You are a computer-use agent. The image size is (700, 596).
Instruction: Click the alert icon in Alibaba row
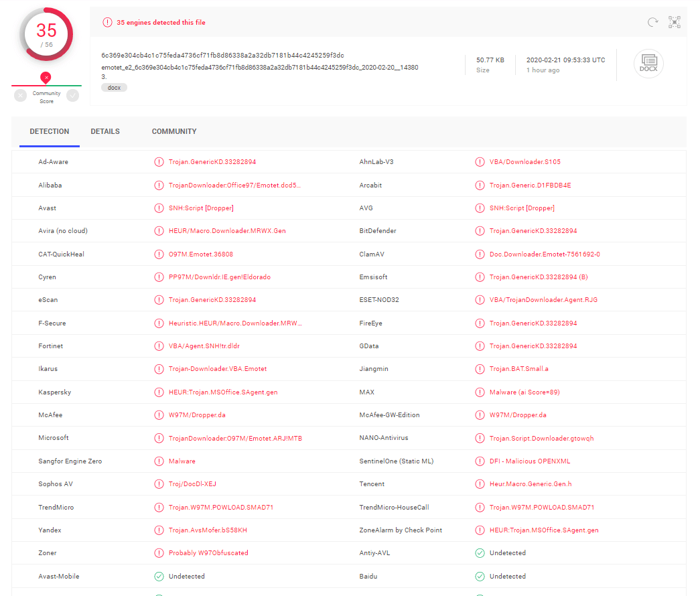pos(159,185)
